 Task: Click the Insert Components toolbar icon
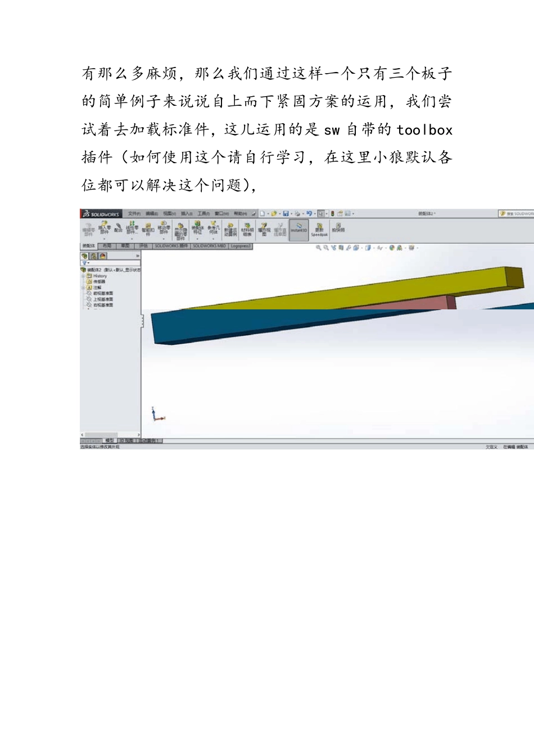(104, 228)
